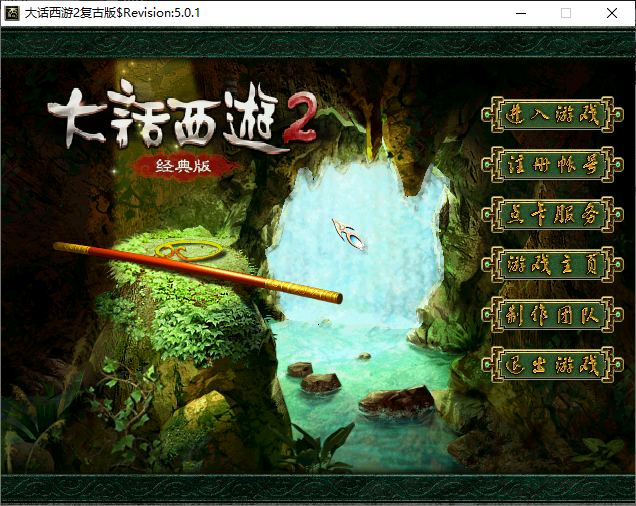
Task: Open 注册帐号 account registration
Action: coord(547,164)
